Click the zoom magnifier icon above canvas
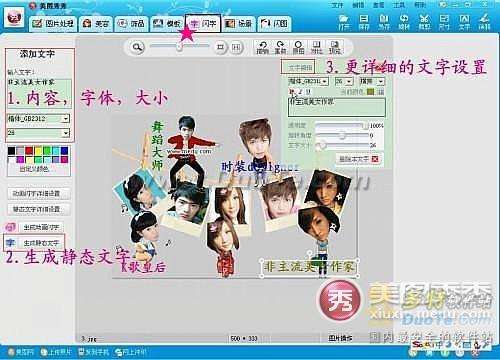Viewport: 500px width, 360px height. pos(137,47)
